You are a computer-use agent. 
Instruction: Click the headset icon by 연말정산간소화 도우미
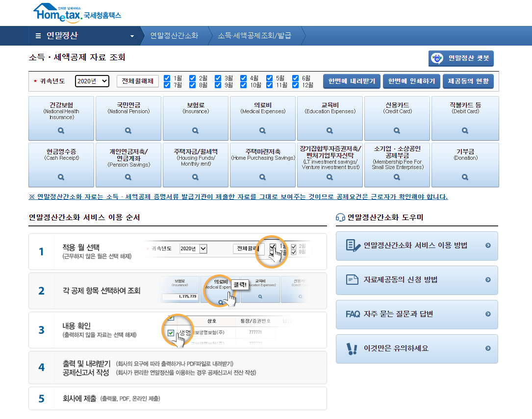point(340,217)
